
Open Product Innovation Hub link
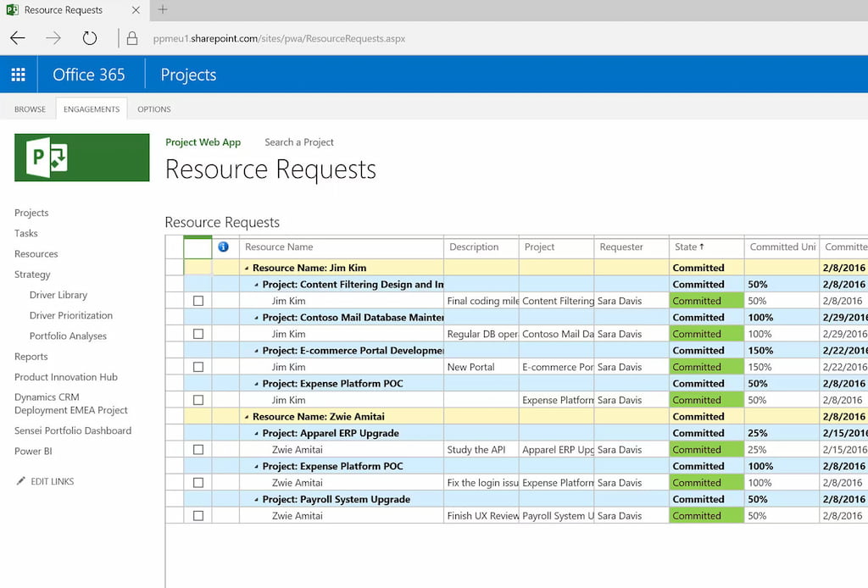tap(66, 377)
